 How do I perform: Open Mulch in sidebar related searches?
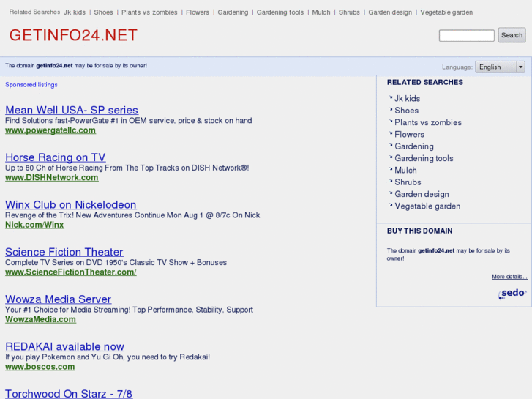click(x=405, y=170)
